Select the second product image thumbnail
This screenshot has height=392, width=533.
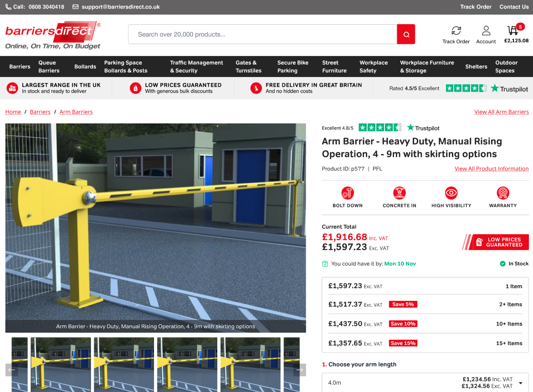pos(61,365)
